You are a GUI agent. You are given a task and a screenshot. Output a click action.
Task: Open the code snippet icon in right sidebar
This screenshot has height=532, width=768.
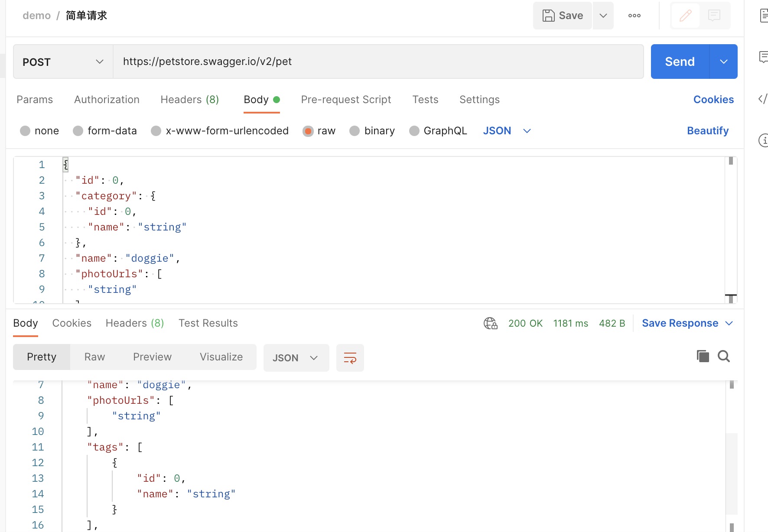tap(762, 99)
